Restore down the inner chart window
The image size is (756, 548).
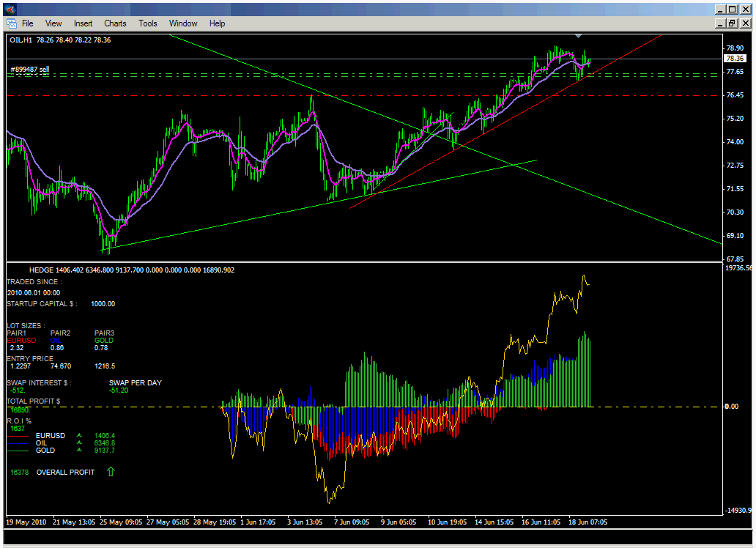point(732,23)
